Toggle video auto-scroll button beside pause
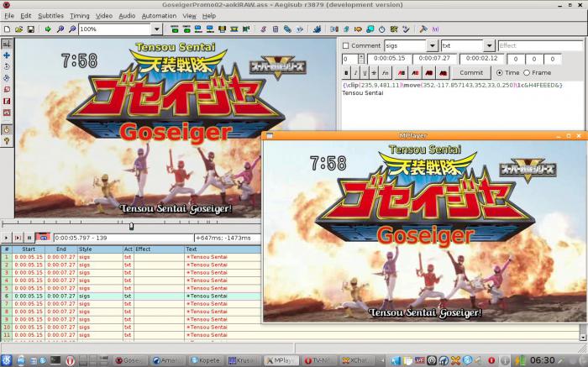The image size is (588, 367). (x=43, y=238)
